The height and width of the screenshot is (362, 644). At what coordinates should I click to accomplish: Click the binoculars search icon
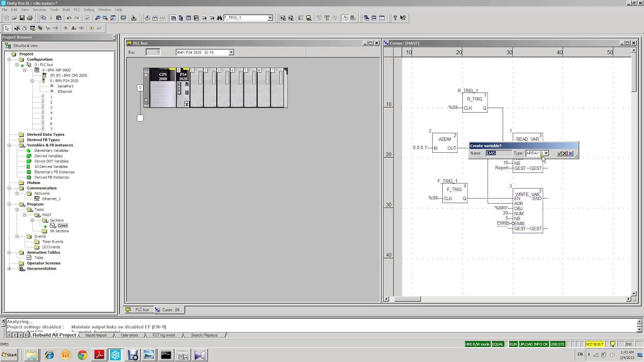point(219,18)
